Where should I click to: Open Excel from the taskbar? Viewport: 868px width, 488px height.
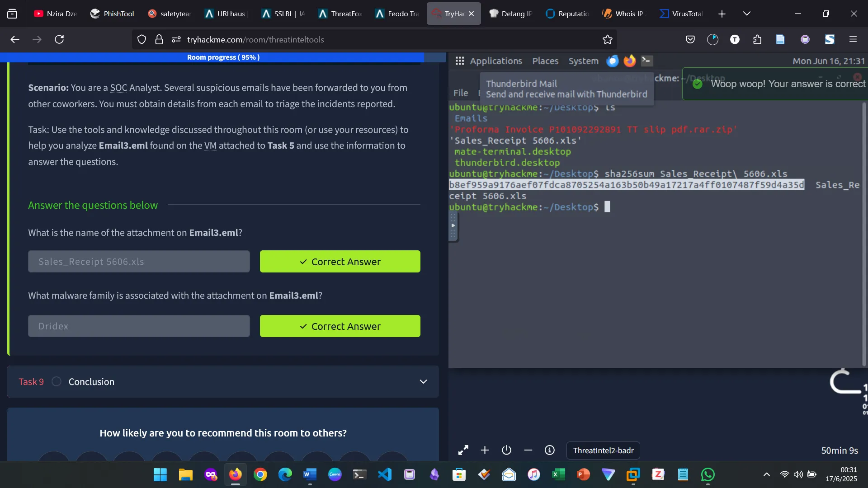click(x=559, y=474)
